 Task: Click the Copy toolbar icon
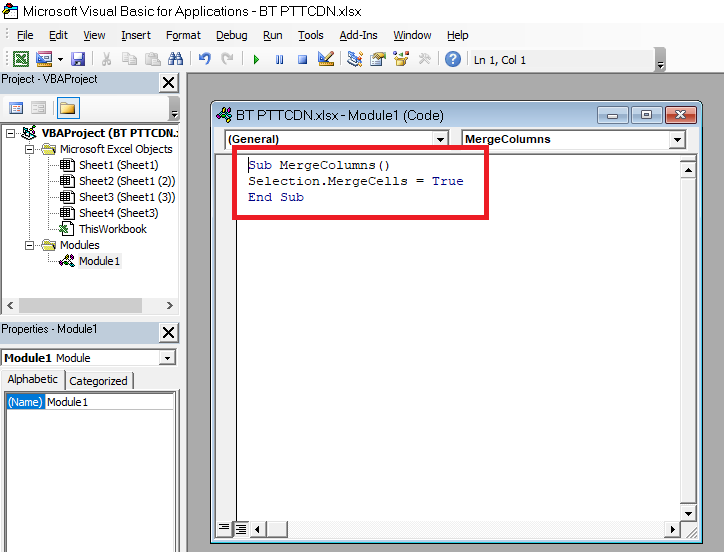(x=129, y=59)
